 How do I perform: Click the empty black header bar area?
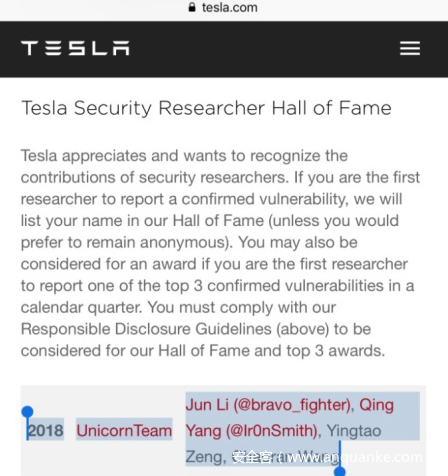tap(263, 49)
